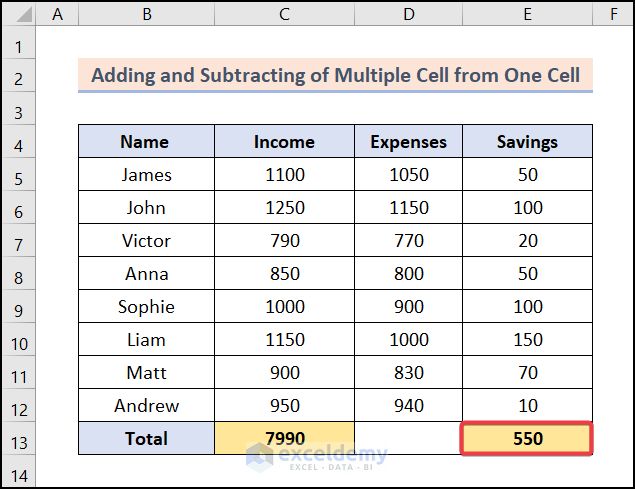This screenshot has height=489, width=635.
Task: Select Anna's expenses value 800
Action: click(x=408, y=273)
